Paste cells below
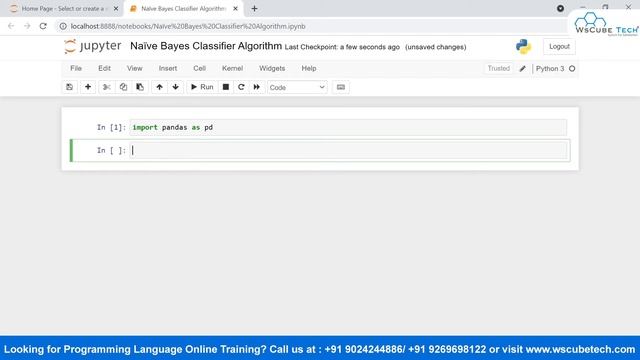 (140, 87)
